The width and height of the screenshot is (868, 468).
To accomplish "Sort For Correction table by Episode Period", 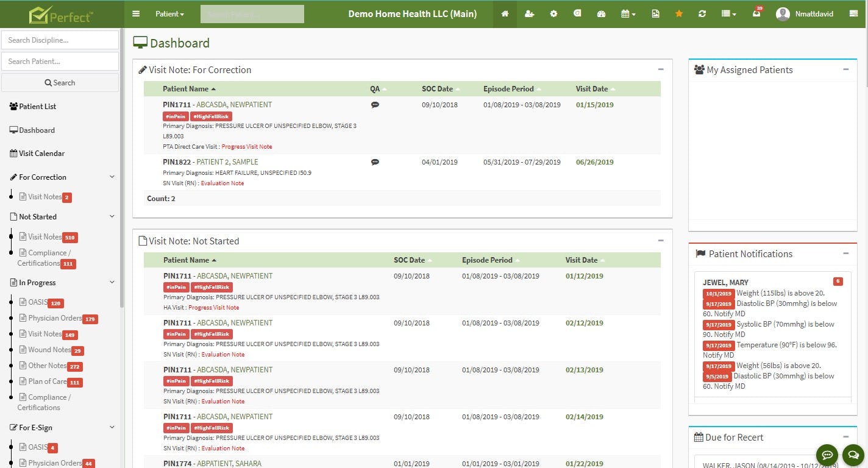I will 512,89.
